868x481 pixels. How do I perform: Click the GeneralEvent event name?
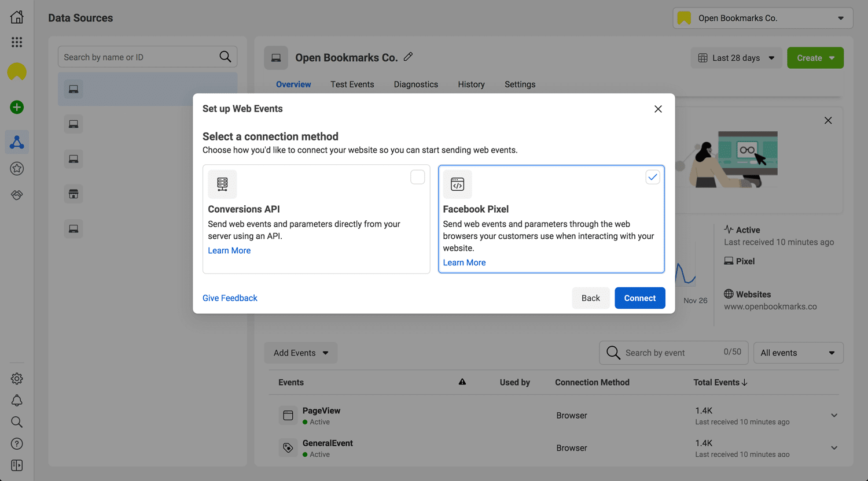[x=328, y=443]
